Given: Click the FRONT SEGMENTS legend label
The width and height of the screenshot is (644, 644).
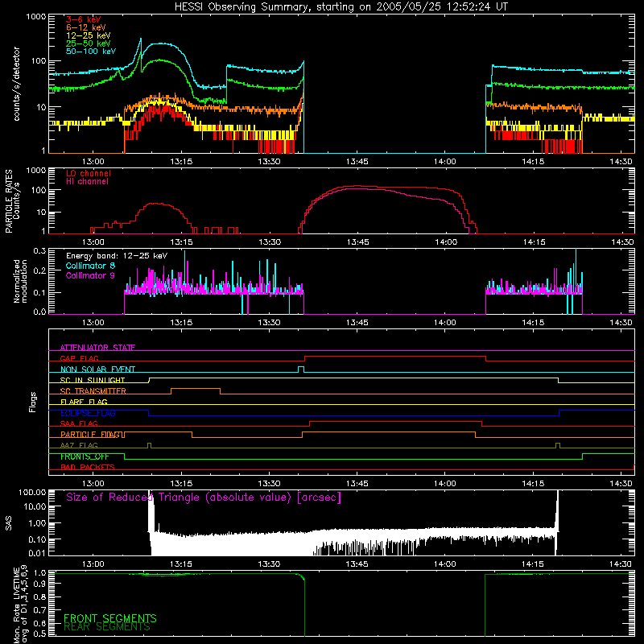Looking at the screenshot, I should point(110,618).
